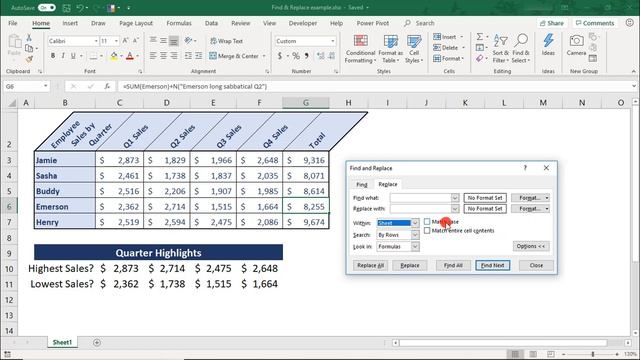Click the Camera tool icon

576,41
